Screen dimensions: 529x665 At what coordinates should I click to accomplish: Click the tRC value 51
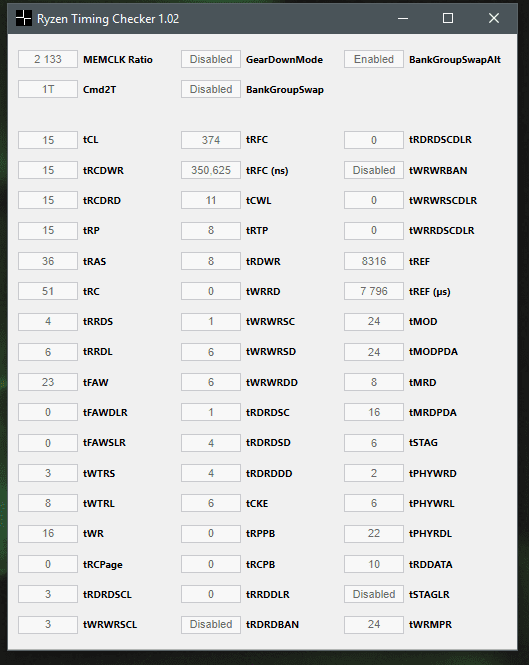48,291
